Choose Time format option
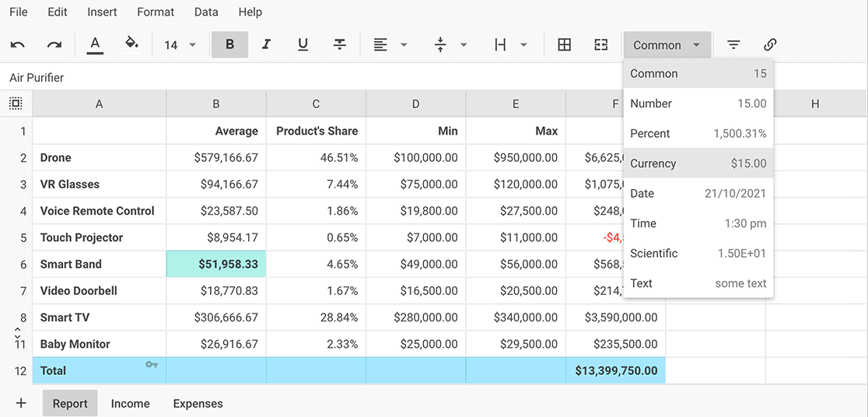 pos(698,223)
